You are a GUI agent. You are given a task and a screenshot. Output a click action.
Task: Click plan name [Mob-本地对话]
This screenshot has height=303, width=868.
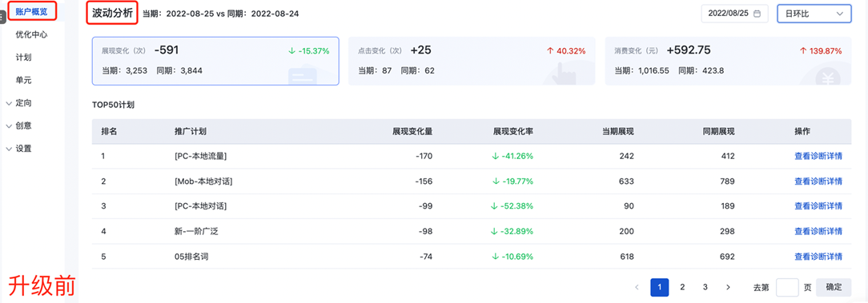[203, 181]
